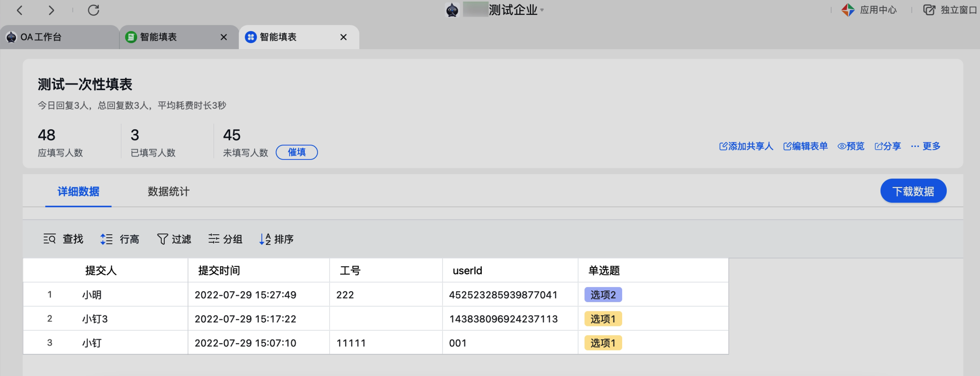Open 查找 search tool

tap(63, 239)
